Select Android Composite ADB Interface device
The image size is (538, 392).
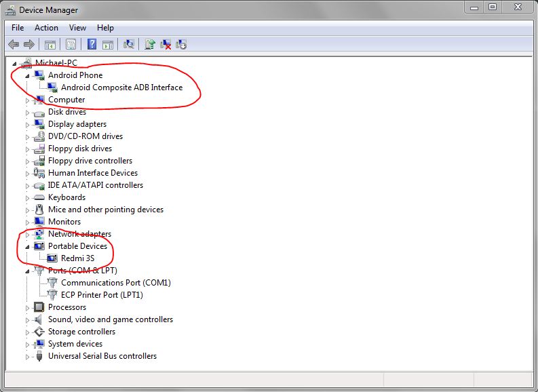[x=121, y=87]
